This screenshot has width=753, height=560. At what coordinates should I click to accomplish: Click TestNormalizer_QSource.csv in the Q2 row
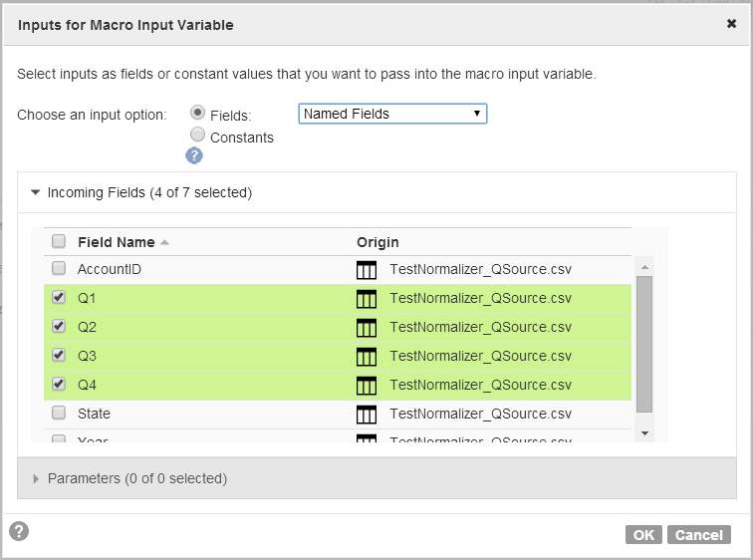click(481, 327)
